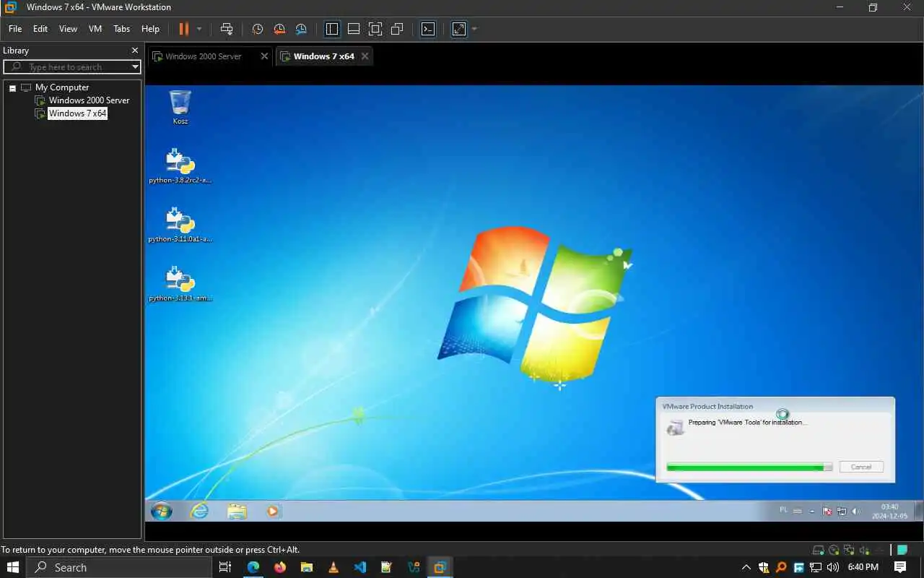
Task: Open the Windows 10 Start button
Action: coord(12,567)
